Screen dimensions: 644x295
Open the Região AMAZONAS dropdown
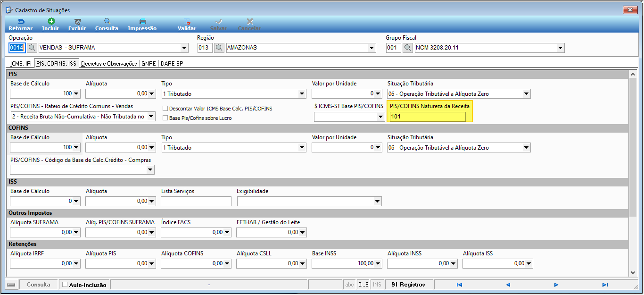click(x=372, y=48)
